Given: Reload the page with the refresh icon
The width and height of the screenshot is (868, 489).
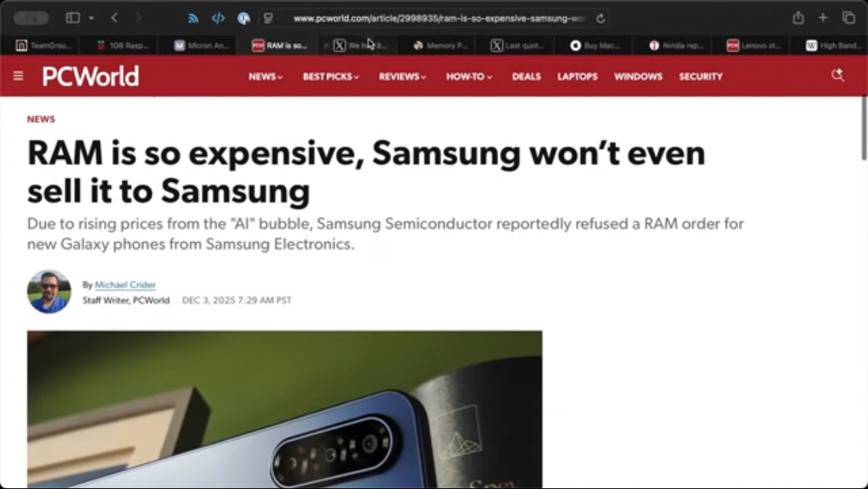Looking at the screenshot, I should (601, 18).
